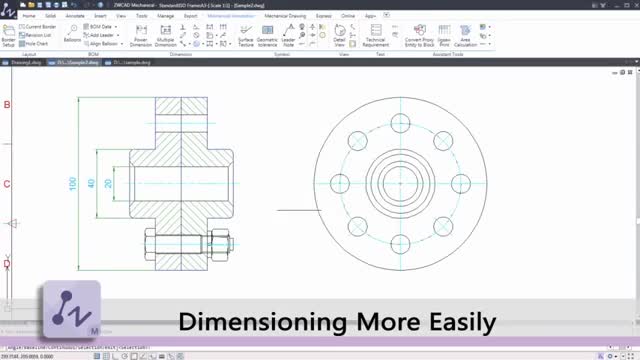
Task: Open the Manage ribbon tab
Action: [166, 16]
